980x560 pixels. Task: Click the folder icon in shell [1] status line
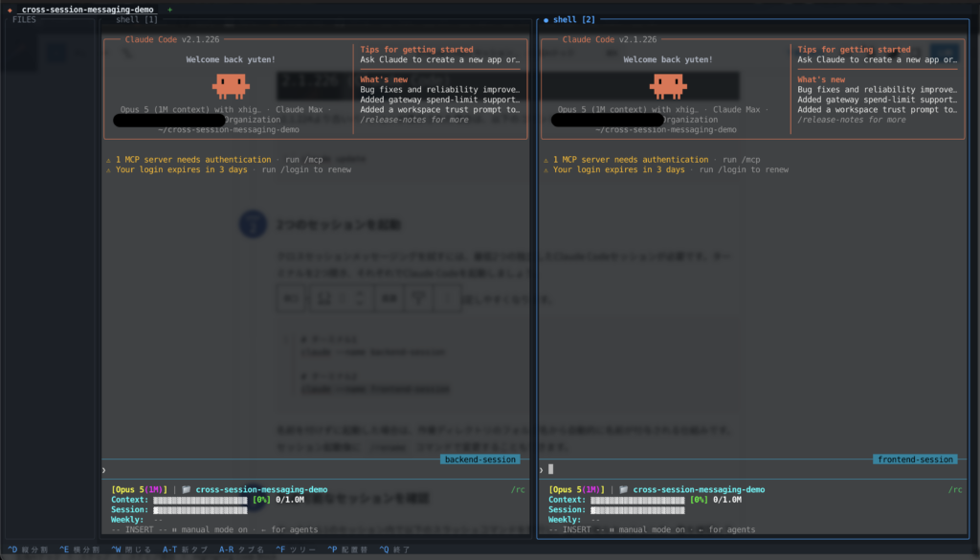tap(186, 489)
